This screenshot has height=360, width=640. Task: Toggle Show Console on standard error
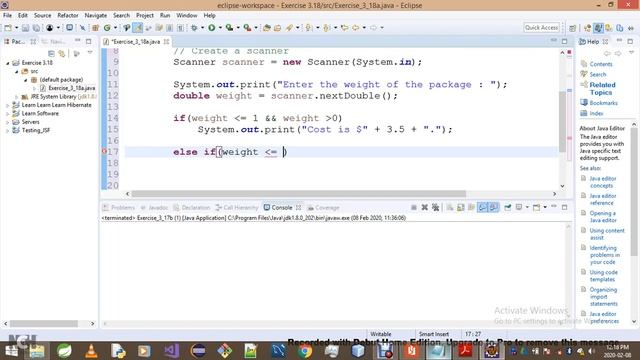click(x=494, y=207)
